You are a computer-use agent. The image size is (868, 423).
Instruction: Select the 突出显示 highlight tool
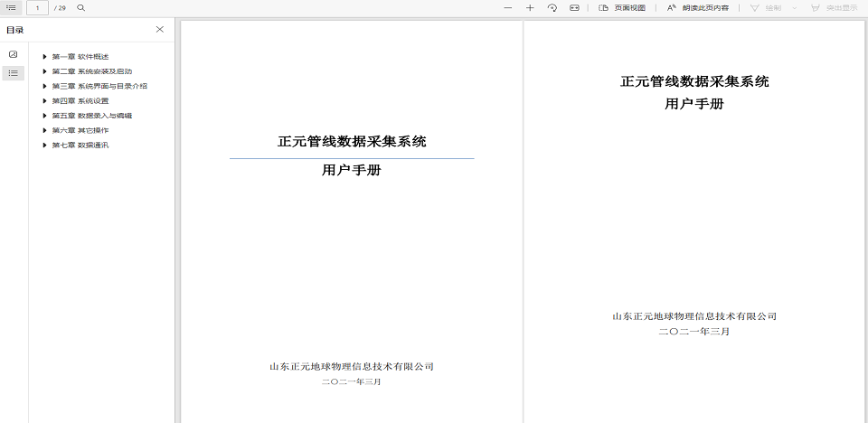click(834, 7)
